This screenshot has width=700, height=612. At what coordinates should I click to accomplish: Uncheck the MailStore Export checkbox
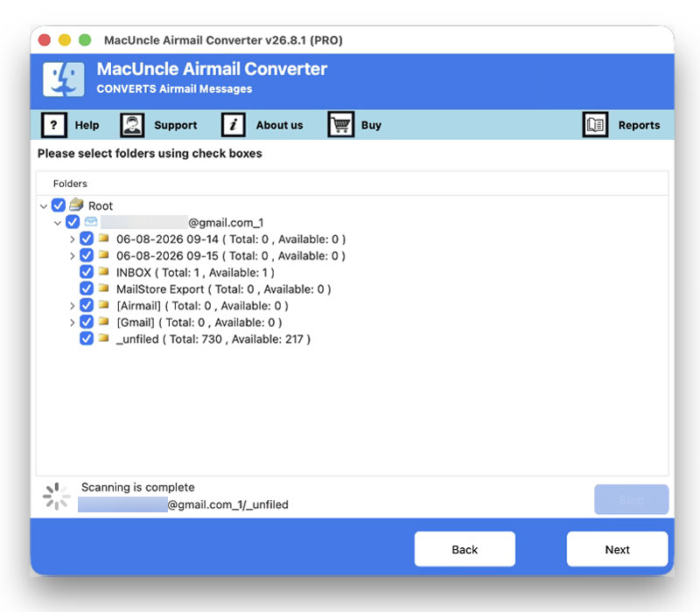coord(87,289)
